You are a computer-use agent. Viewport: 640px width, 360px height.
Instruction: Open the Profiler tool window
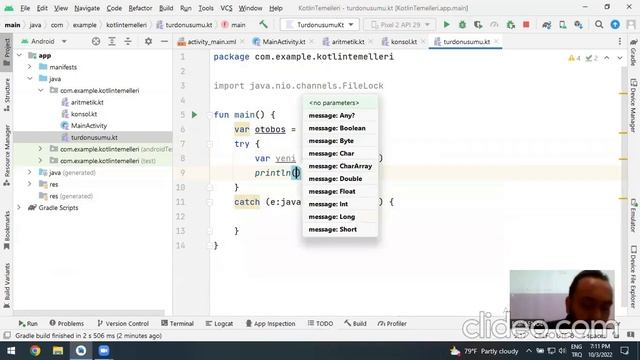point(392,323)
